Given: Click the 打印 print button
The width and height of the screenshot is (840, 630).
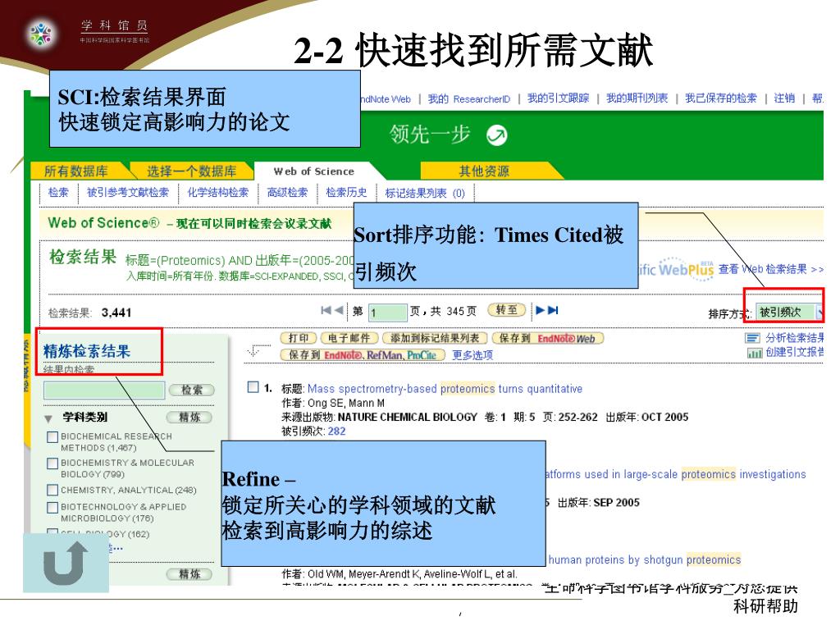Looking at the screenshot, I should coord(299,339).
